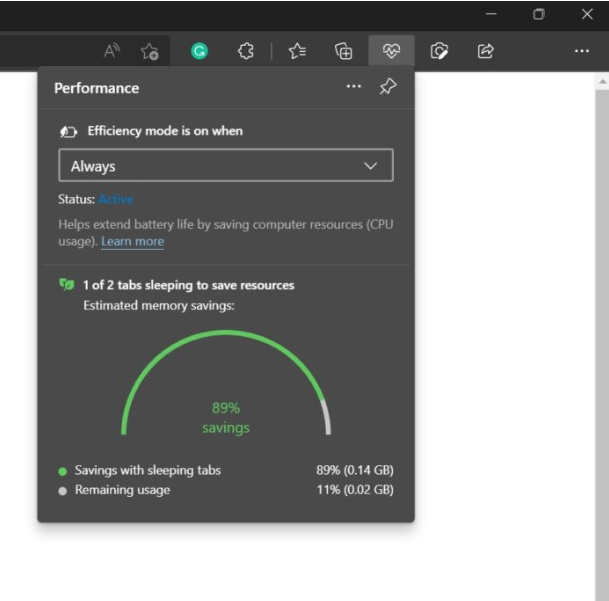The width and height of the screenshot is (609, 601).
Task: Open the Collections icon
Action: pyautogui.click(x=344, y=51)
